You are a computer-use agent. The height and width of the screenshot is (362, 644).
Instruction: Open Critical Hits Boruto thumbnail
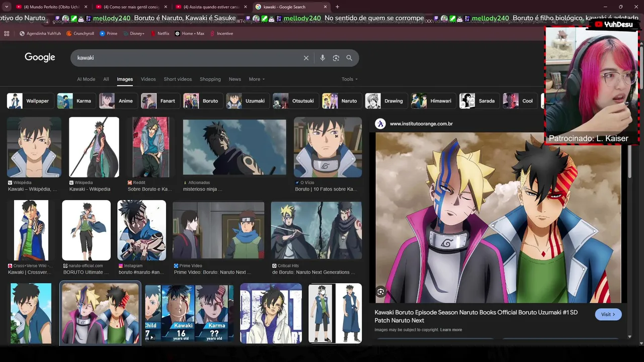[316, 230]
